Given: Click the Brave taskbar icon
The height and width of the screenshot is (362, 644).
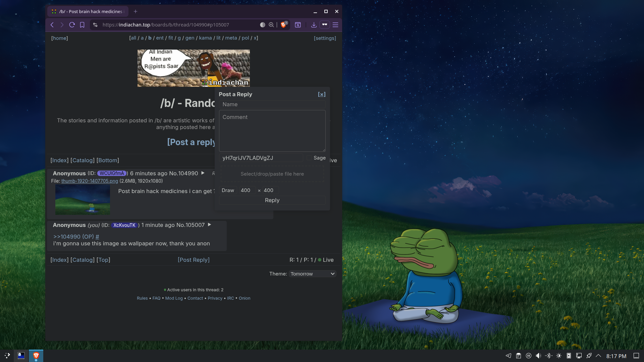Looking at the screenshot, I should click(x=36, y=356).
